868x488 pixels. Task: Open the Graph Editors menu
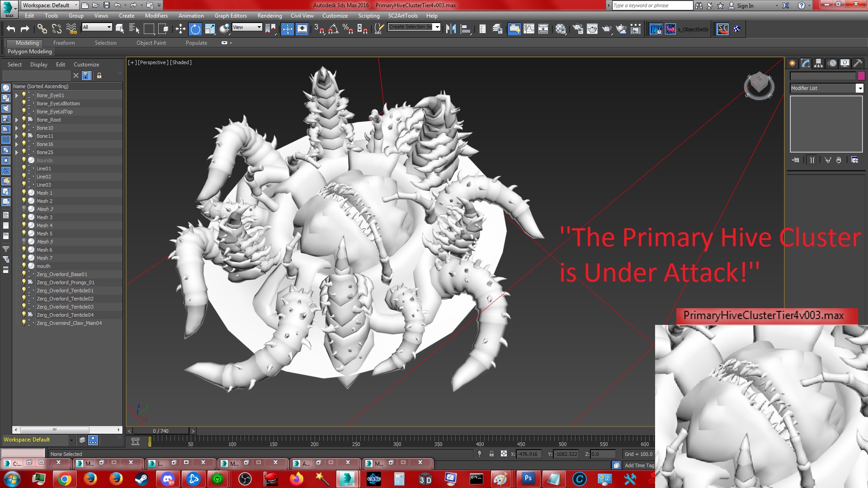(231, 16)
